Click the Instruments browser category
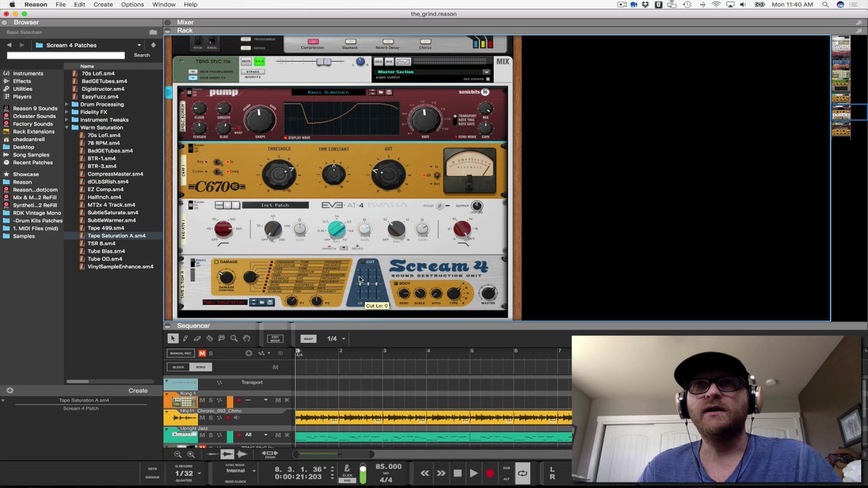The width and height of the screenshot is (868, 488). pos(27,73)
